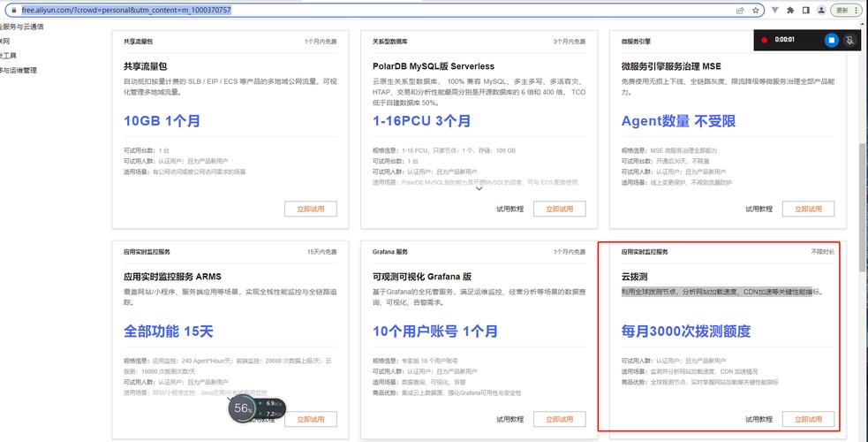The height and width of the screenshot is (442, 868).
Task: Open the browser profile avatar
Action: point(821,10)
